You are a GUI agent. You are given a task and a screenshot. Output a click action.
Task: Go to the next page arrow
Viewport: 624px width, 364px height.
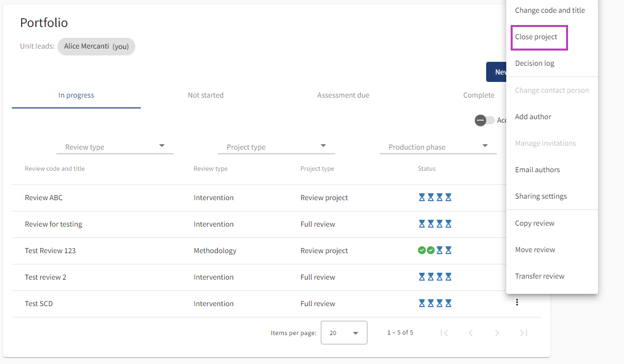tap(497, 333)
